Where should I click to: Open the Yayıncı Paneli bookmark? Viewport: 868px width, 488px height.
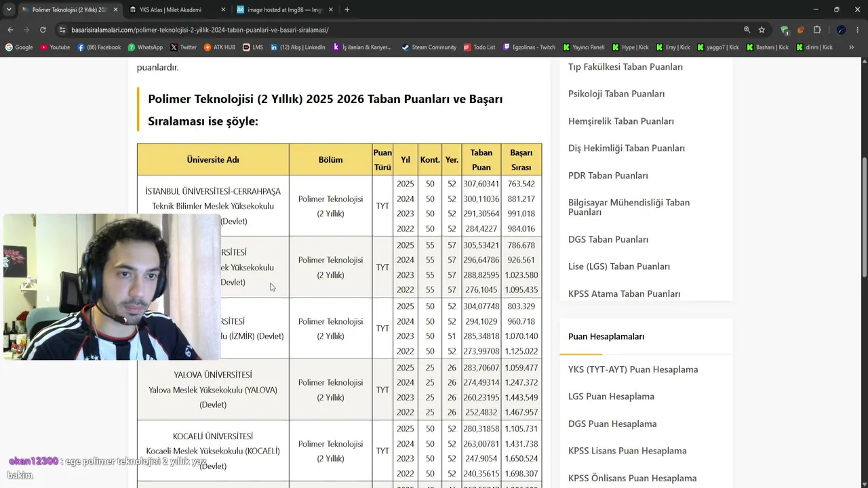[x=583, y=47]
